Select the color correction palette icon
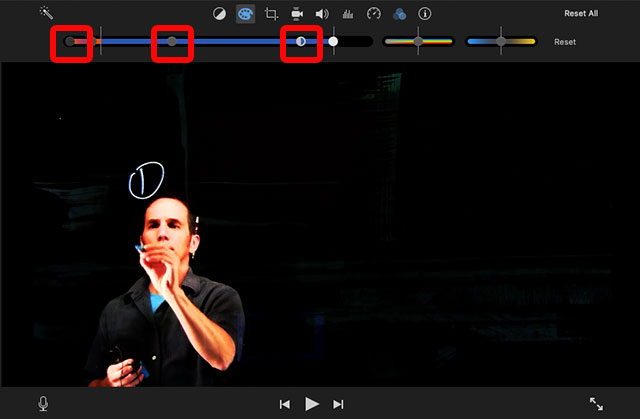Screen dimensions: 640x419 point(245,14)
